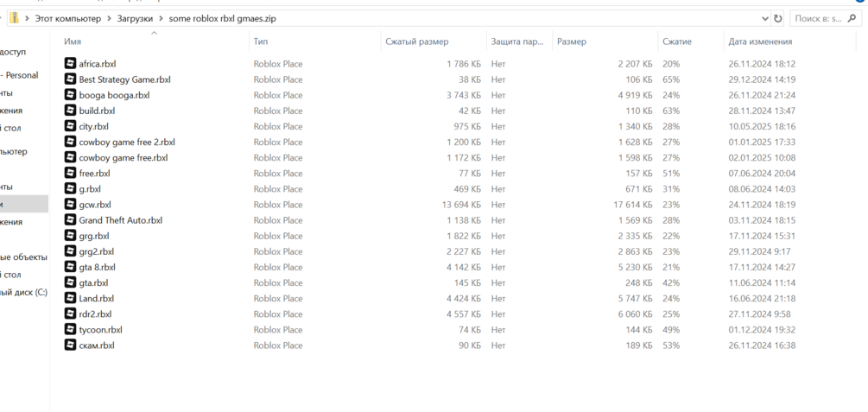868x412 pixels.
Task: Click the gta.rbxl file icon
Action: coord(70,282)
